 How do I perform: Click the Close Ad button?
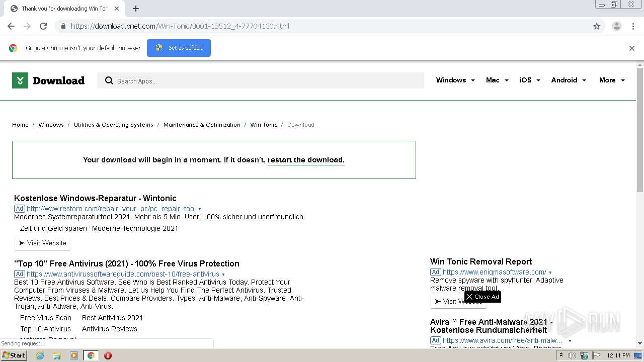(482, 297)
